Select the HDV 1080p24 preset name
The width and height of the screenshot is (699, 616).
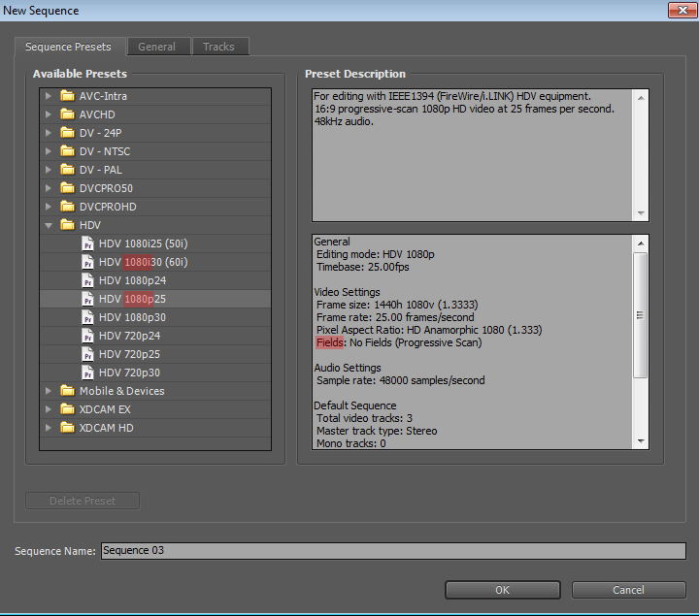pos(132,280)
